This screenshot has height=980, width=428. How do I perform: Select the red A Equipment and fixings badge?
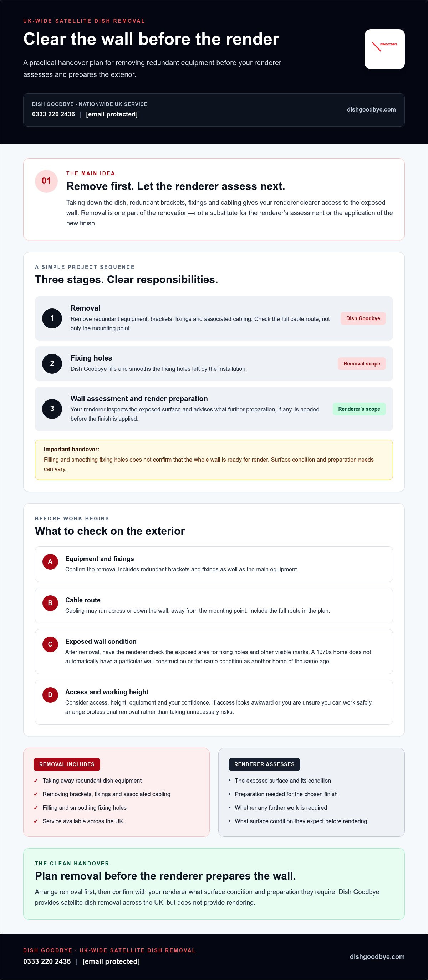(x=50, y=561)
